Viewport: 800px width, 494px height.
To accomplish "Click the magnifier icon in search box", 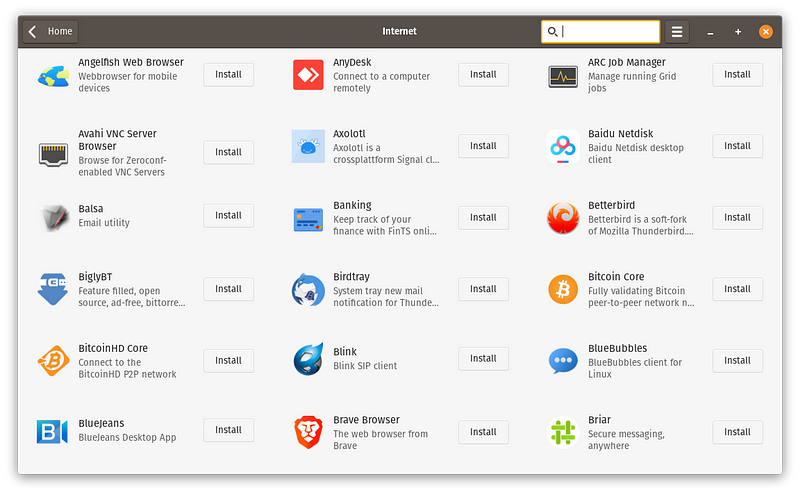I will click(x=552, y=32).
